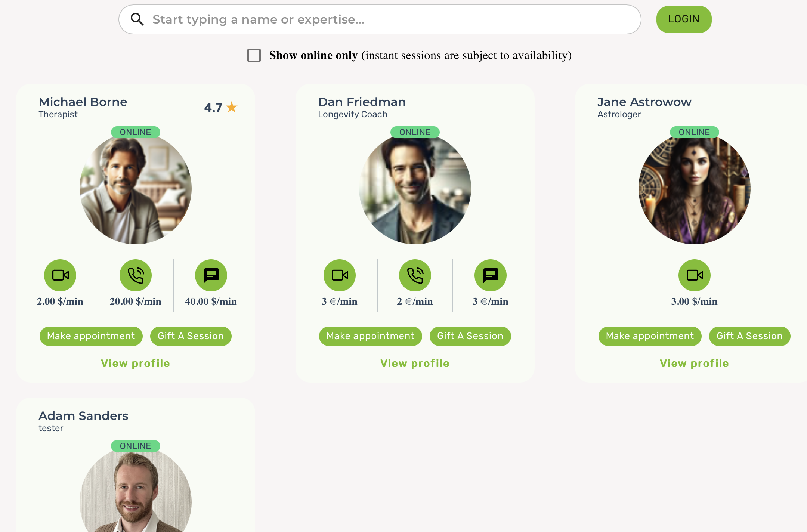This screenshot has height=532, width=807.
Task: Click Michael Borne's video call icon
Action: point(60,275)
